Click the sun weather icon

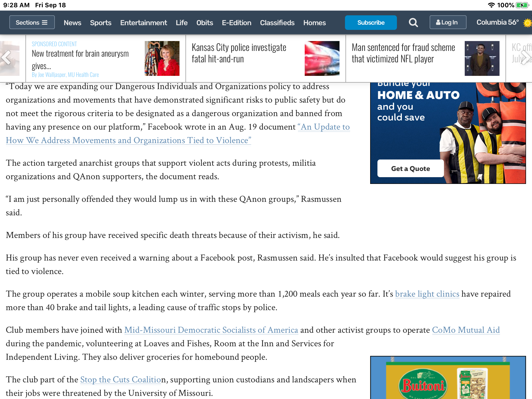[527, 23]
